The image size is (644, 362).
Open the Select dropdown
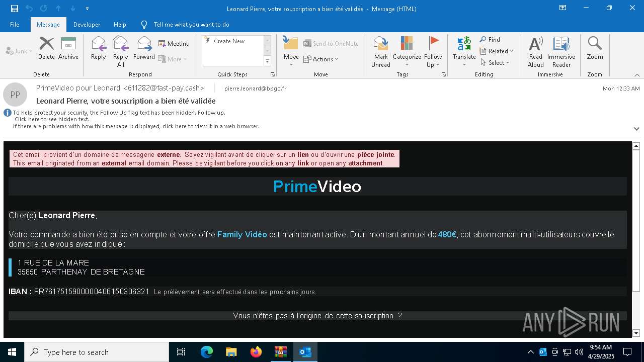pos(495,63)
